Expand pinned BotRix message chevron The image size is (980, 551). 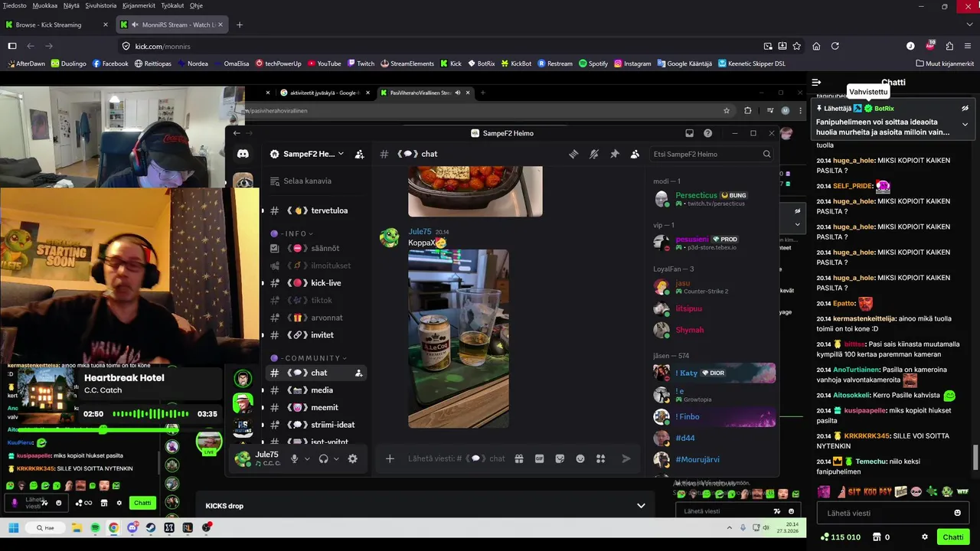coord(965,124)
